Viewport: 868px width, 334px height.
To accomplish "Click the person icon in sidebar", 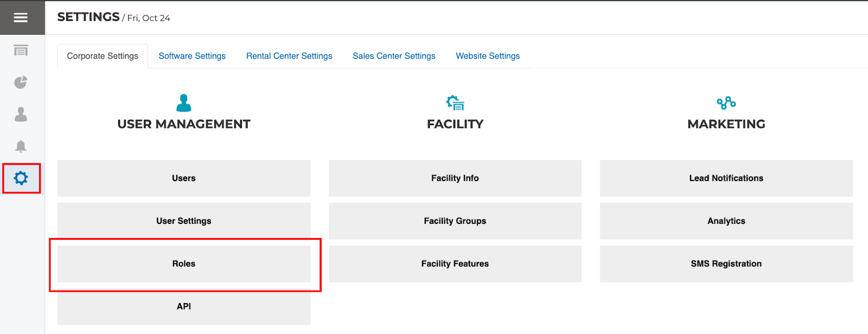I will [x=21, y=114].
